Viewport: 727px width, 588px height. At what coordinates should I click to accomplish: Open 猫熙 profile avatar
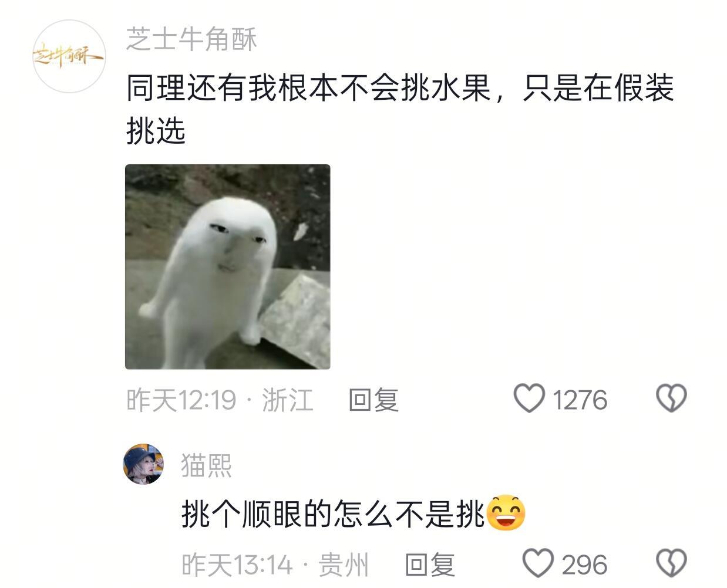click(x=143, y=464)
